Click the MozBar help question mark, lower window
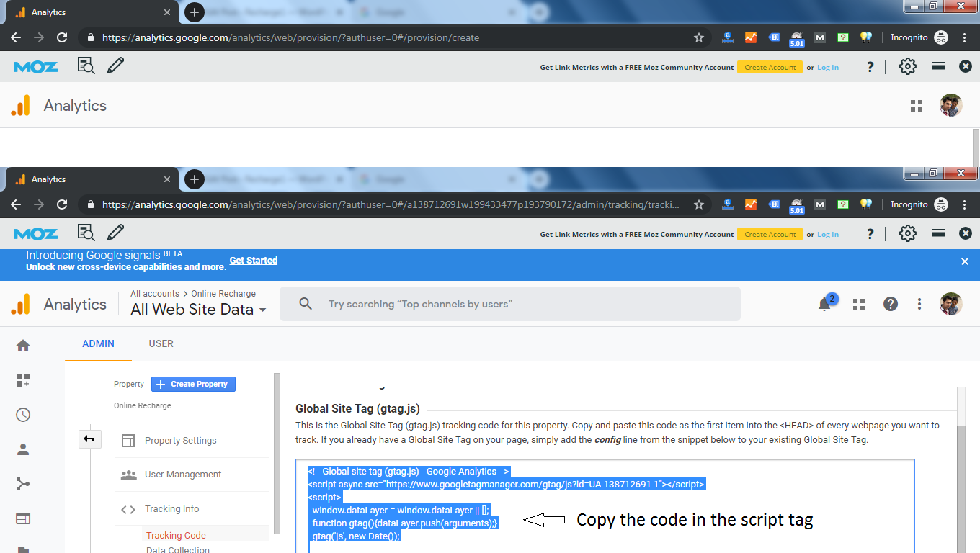Viewport: 980px width, 553px height. (870, 234)
